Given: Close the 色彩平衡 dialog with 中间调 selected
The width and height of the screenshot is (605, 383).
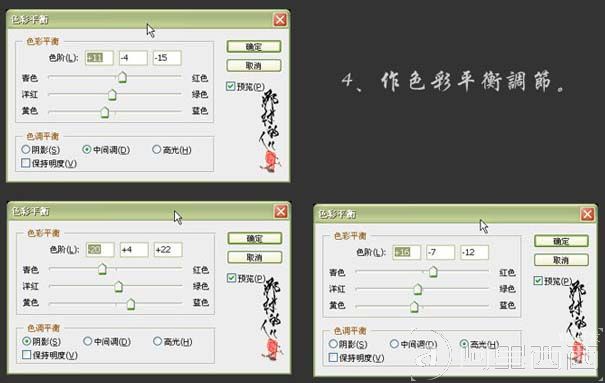Looking at the screenshot, I should click(280, 19).
